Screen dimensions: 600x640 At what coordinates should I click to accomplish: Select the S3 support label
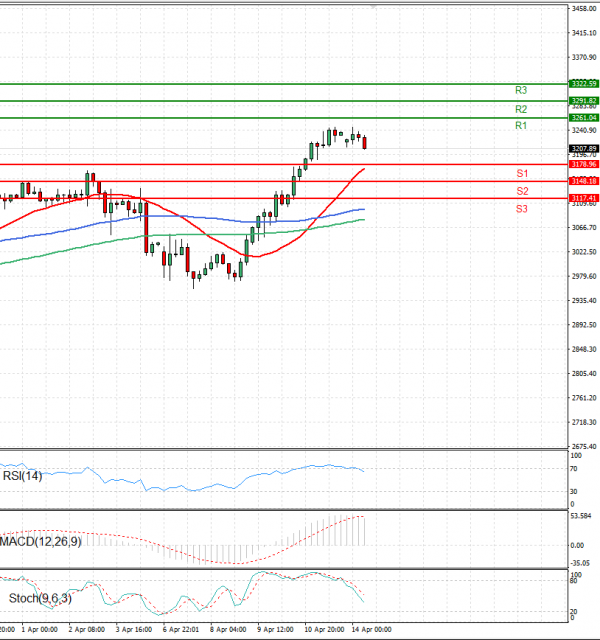tap(522, 208)
